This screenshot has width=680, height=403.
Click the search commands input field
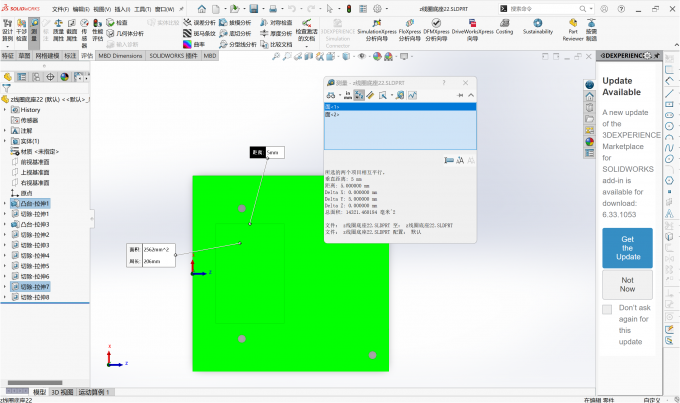click(542, 9)
